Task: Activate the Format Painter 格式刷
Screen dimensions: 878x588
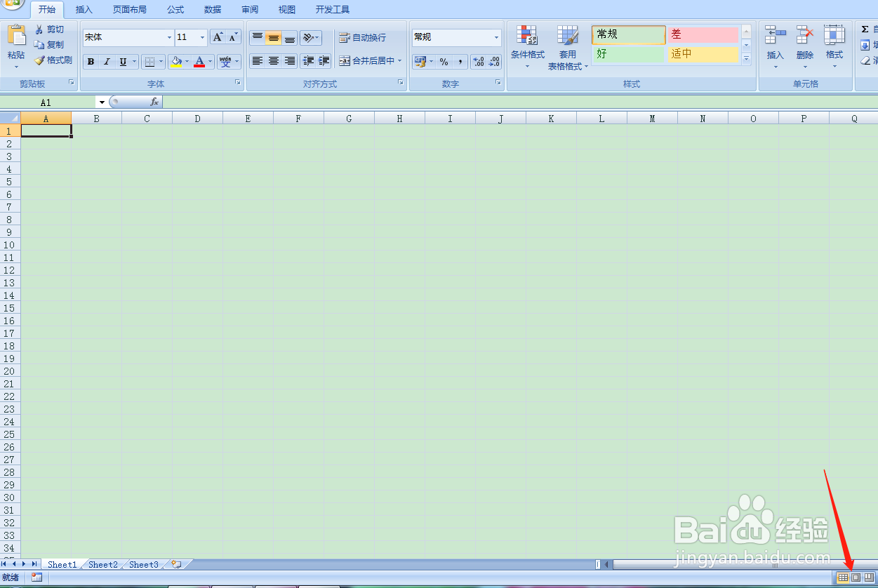Action: click(x=53, y=60)
